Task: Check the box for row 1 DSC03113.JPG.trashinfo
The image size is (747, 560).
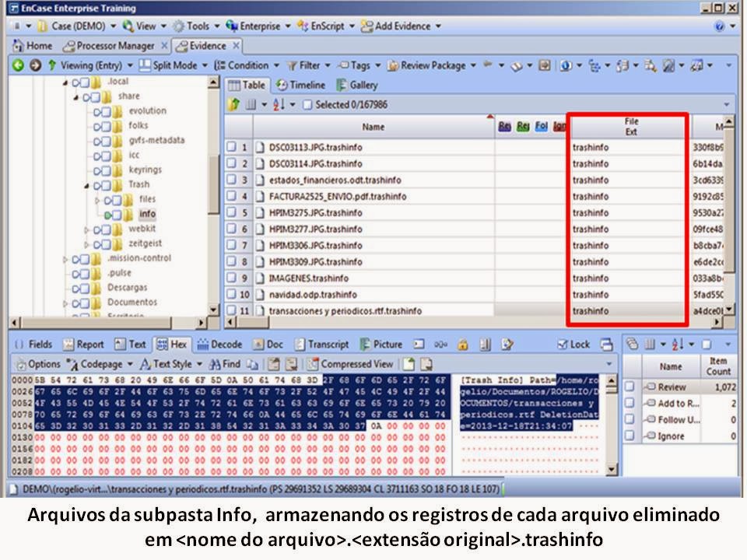Action: point(232,147)
